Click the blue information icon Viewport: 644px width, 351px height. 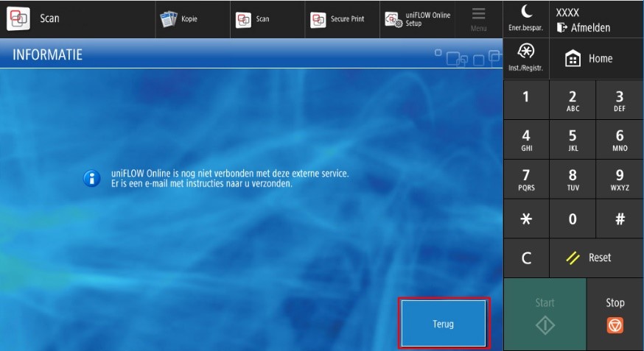click(92, 178)
